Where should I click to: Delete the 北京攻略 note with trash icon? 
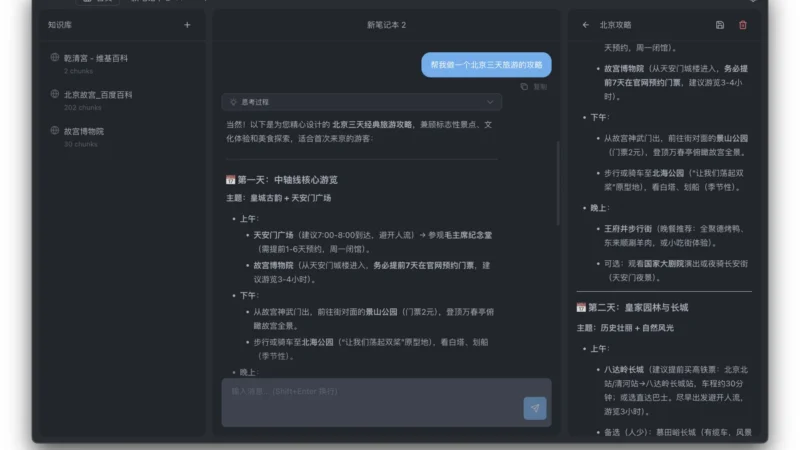[743, 24]
